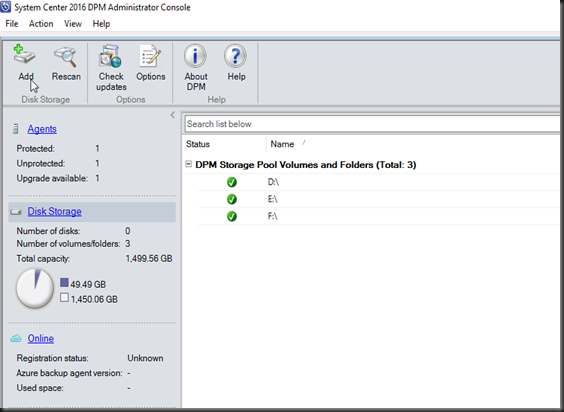The width and height of the screenshot is (564, 412).
Task: Click the Number of disks label
Action: click(48, 231)
